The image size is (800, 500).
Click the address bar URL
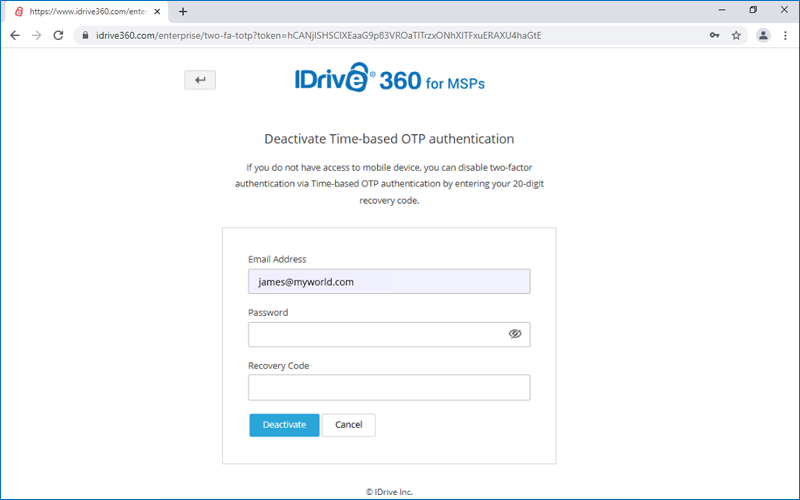click(x=318, y=35)
